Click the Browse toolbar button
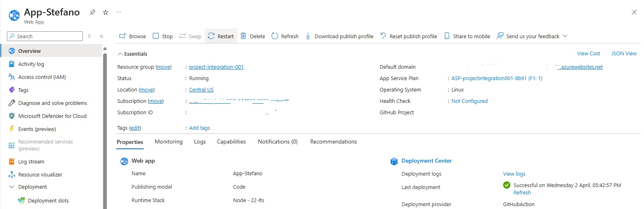Image resolution: width=644 pixels, height=209 pixels. click(x=132, y=36)
